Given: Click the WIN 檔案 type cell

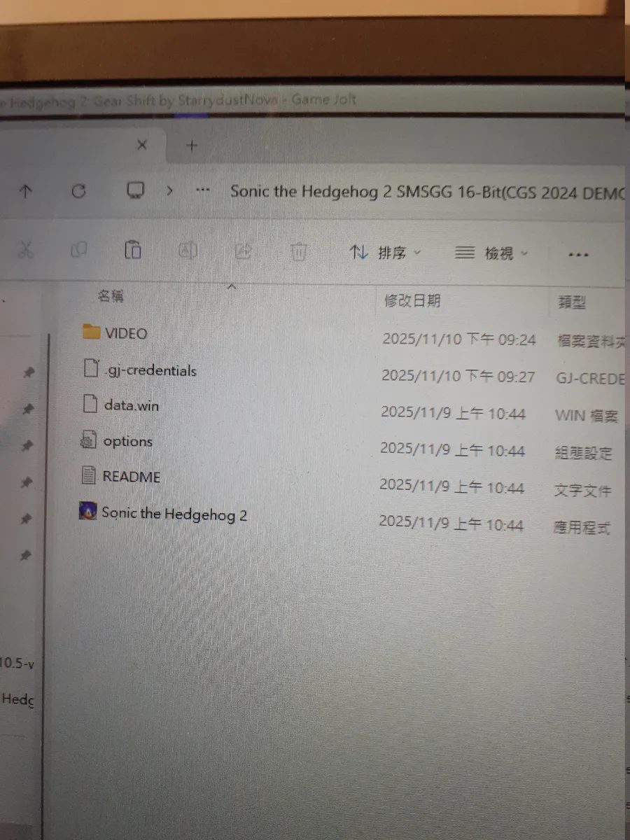Looking at the screenshot, I should (587, 416).
